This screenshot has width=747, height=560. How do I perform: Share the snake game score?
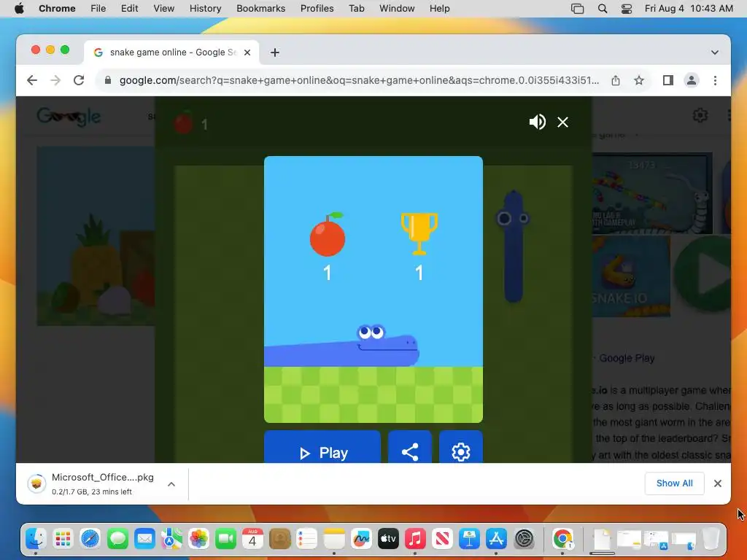410,447
